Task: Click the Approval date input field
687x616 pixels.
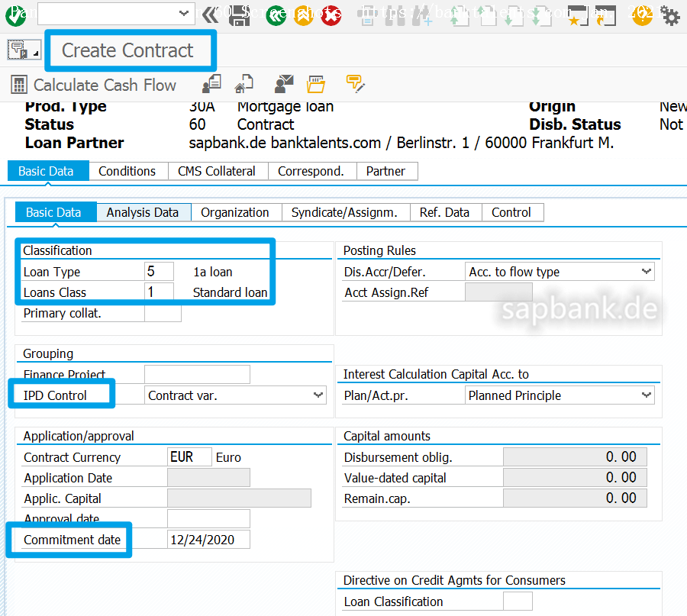Action: click(x=208, y=519)
